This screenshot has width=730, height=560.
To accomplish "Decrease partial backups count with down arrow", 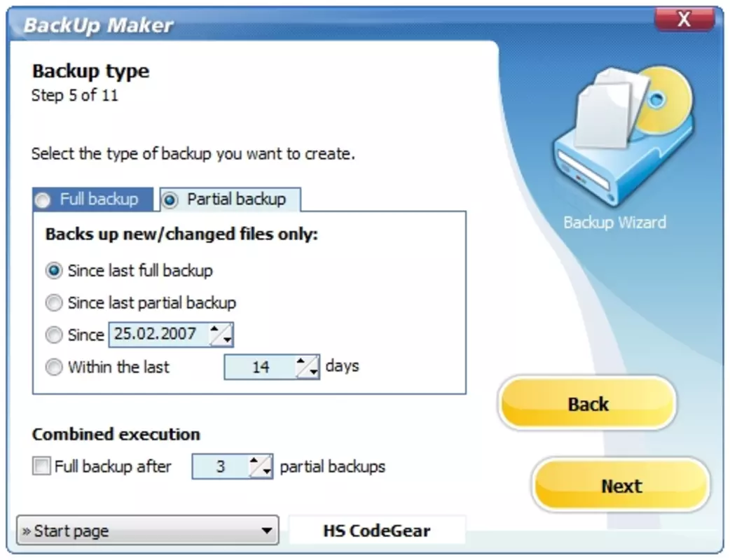I will (x=267, y=472).
